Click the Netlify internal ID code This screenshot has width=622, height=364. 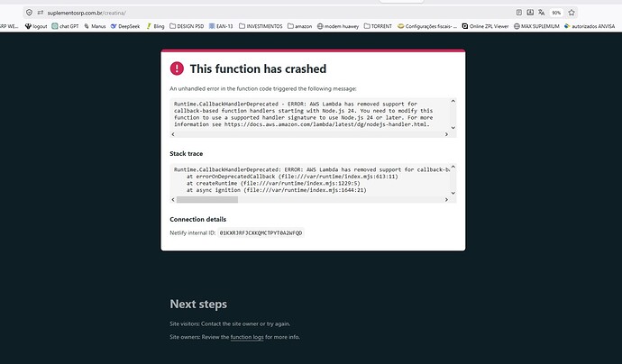(x=261, y=233)
